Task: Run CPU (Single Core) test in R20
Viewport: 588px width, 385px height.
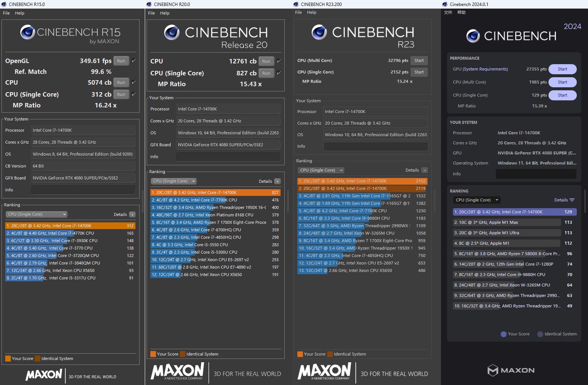Action: pos(266,73)
